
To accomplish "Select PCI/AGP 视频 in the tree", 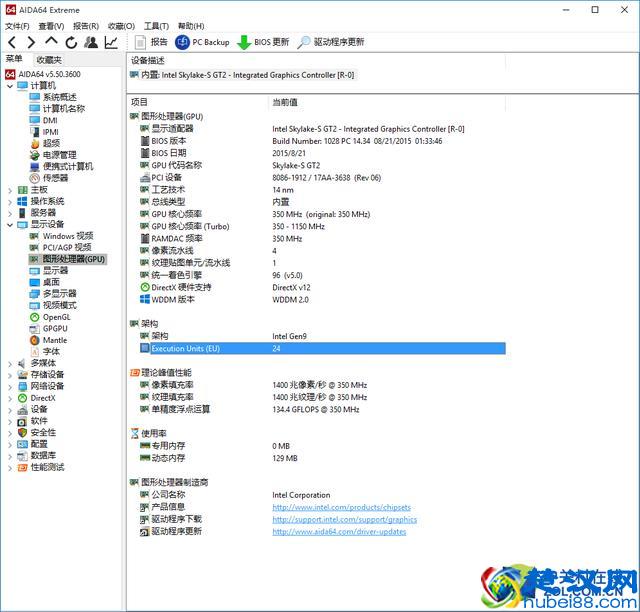I will coord(60,247).
